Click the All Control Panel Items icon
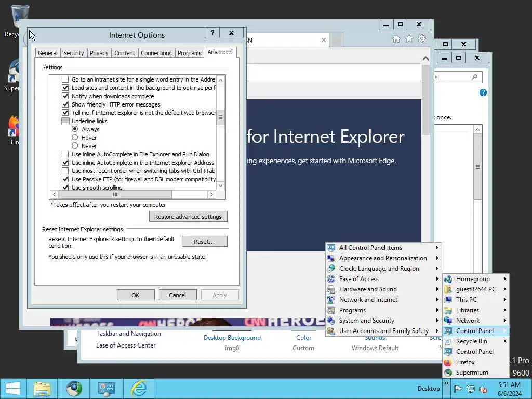This screenshot has width=532, height=399. (x=331, y=248)
